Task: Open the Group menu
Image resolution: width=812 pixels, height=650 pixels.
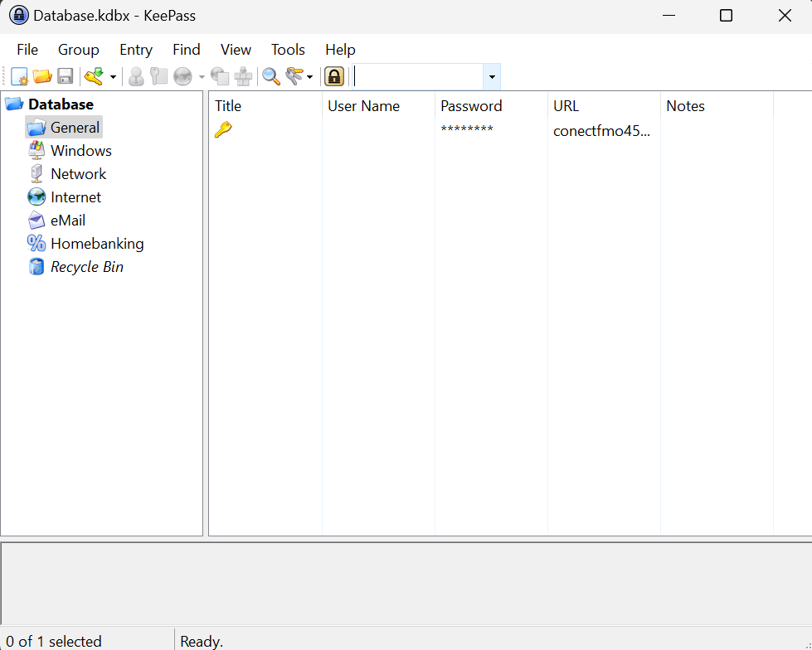Action: click(x=79, y=50)
